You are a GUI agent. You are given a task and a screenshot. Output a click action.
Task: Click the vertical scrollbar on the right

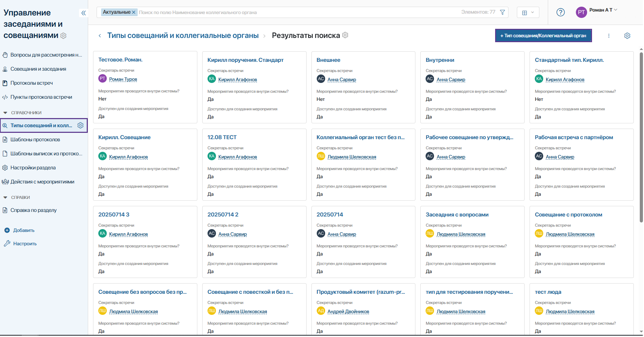[x=641, y=137]
